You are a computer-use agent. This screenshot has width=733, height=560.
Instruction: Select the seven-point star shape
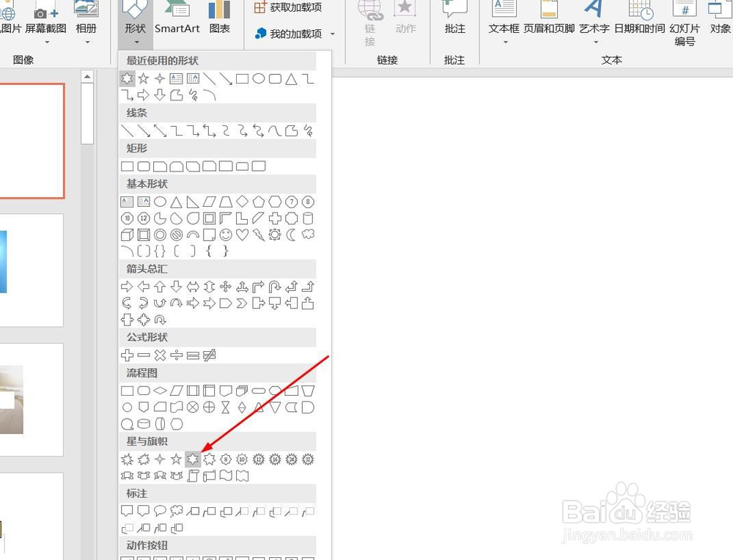click(209, 459)
